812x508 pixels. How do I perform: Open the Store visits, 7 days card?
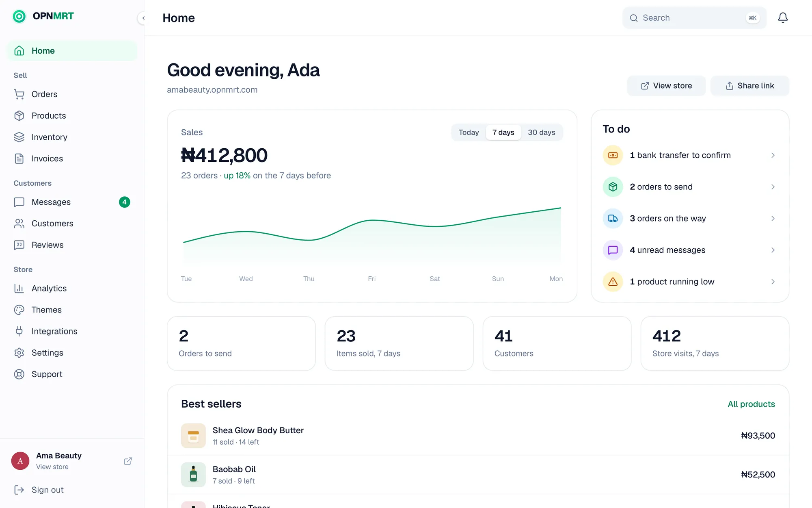715,343
